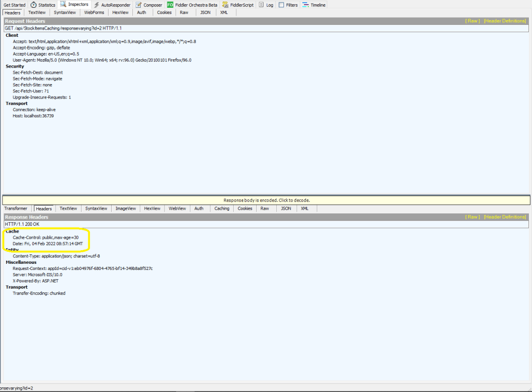The width and height of the screenshot is (532, 392).
Task: Switch to Get Started tab
Action: [x=14, y=5]
